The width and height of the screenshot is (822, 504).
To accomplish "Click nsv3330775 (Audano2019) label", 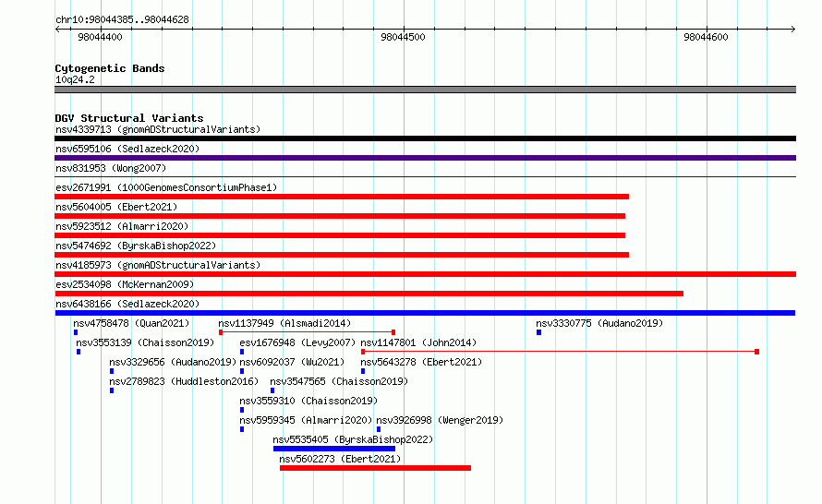I will pos(599,323).
